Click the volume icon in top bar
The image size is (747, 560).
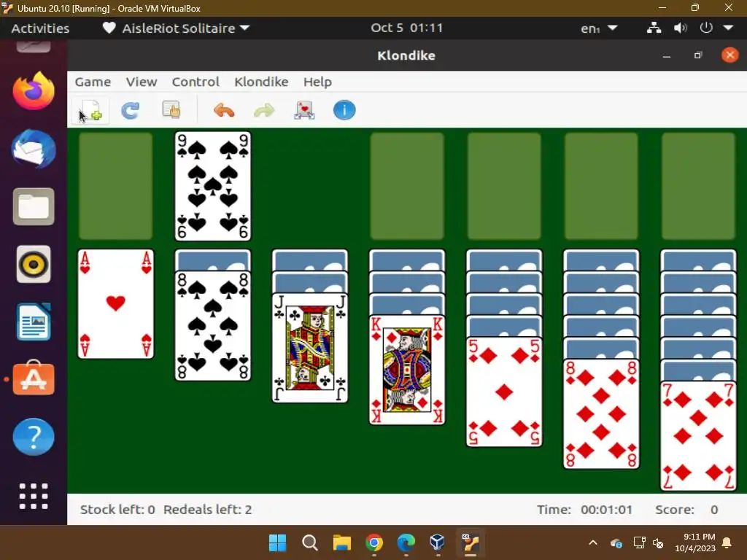(x=680, y=28)
